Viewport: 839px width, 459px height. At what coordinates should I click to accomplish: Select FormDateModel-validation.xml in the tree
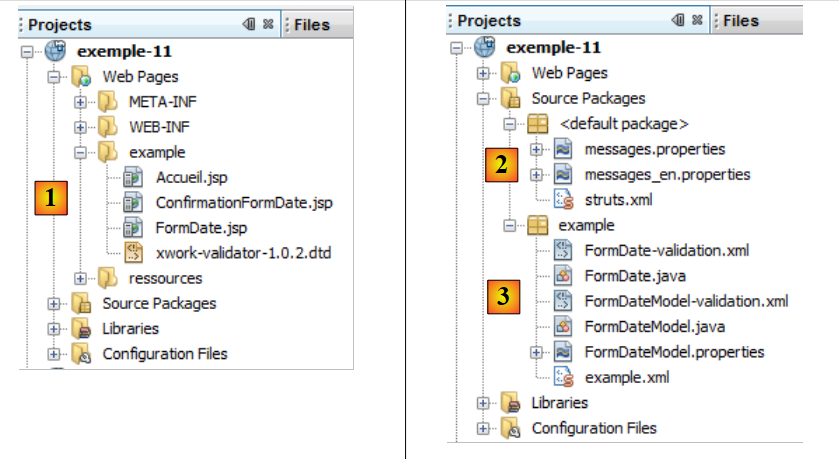tap(687, 301)
